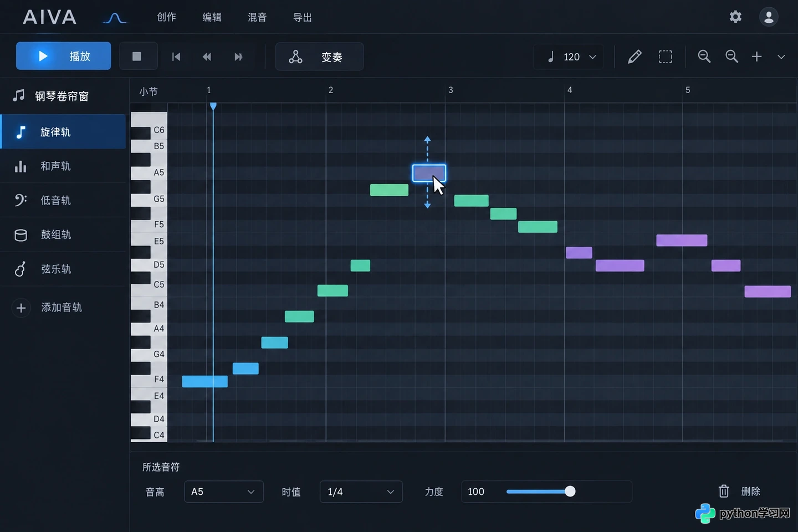Open the 创作 menu
798x532 pixels.
pos(166,17)
